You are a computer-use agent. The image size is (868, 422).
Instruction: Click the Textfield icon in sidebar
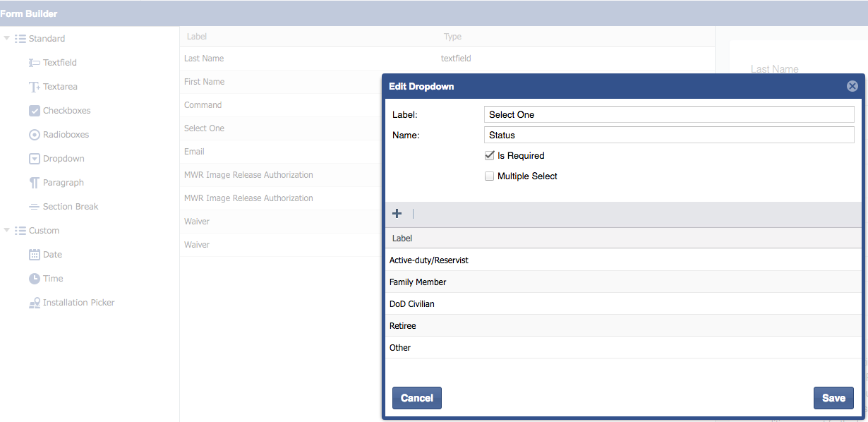(34, 63)
